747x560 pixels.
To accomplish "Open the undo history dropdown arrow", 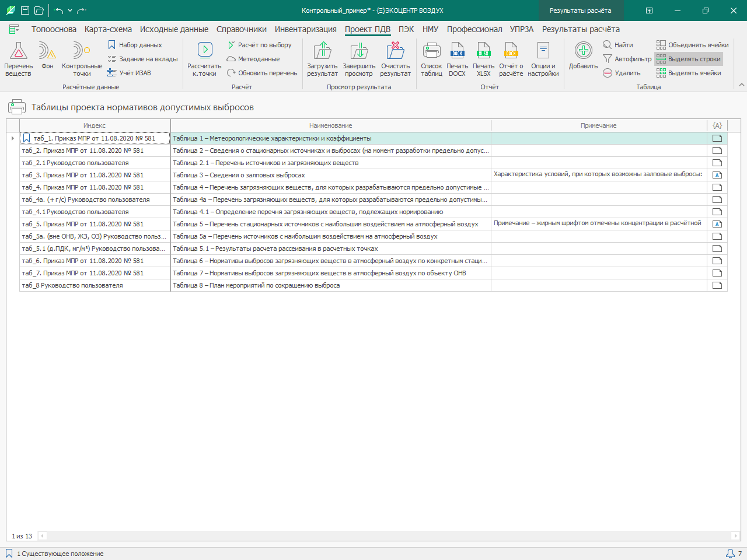I will point(70,10).
